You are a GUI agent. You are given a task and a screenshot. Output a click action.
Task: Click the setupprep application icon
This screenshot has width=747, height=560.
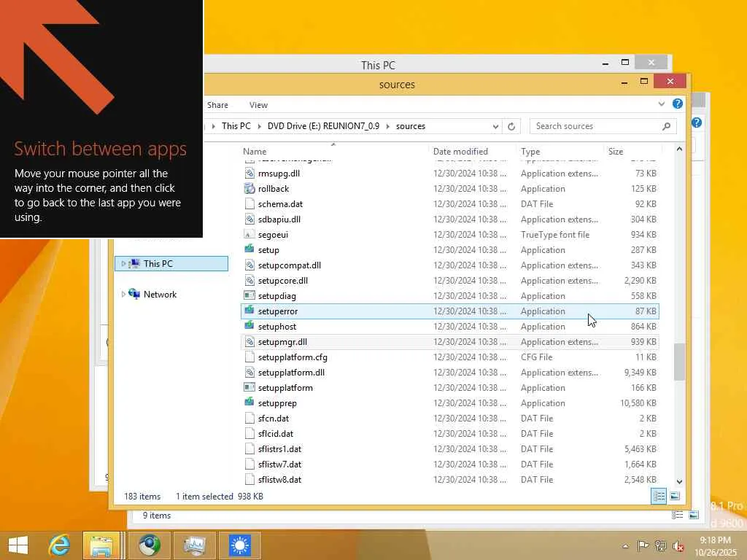[249, 402]
